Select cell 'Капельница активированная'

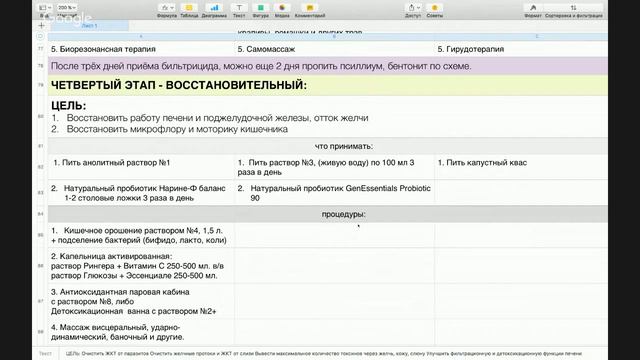point(141,265)
